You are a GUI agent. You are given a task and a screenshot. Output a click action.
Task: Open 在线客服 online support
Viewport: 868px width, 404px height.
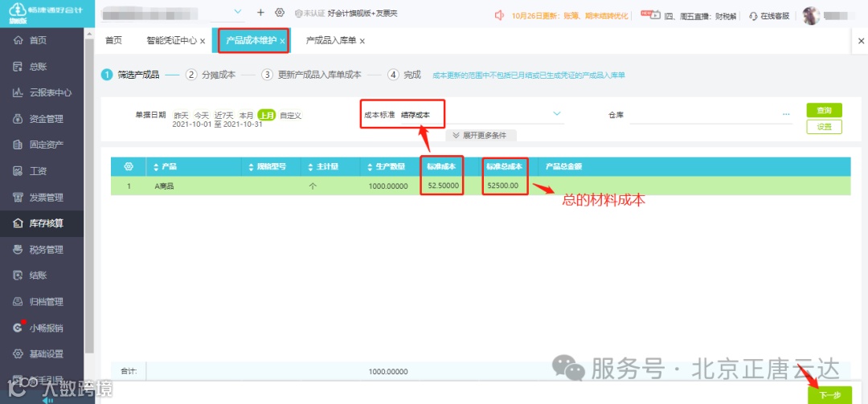tap(769, 15)
